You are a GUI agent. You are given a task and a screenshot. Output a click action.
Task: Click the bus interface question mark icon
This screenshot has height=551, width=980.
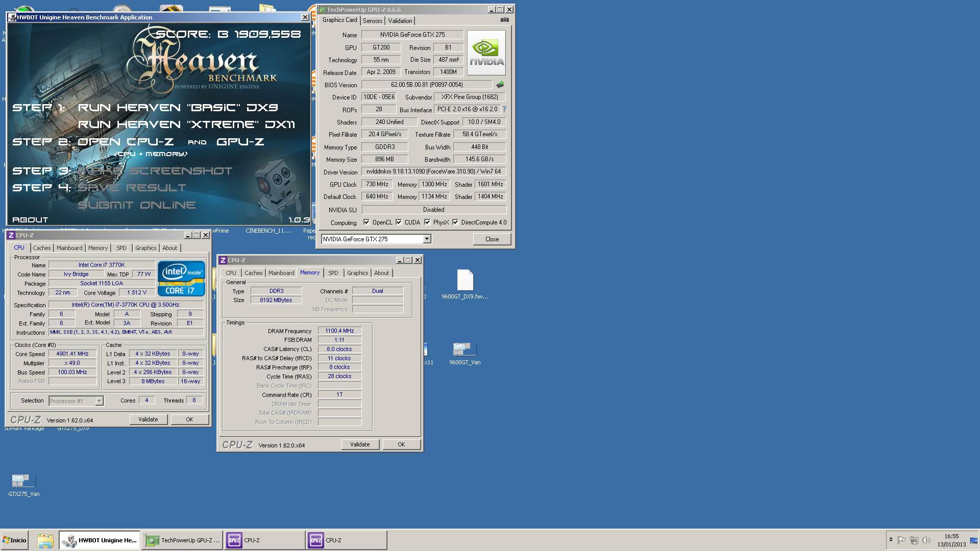tap(504, 109)
